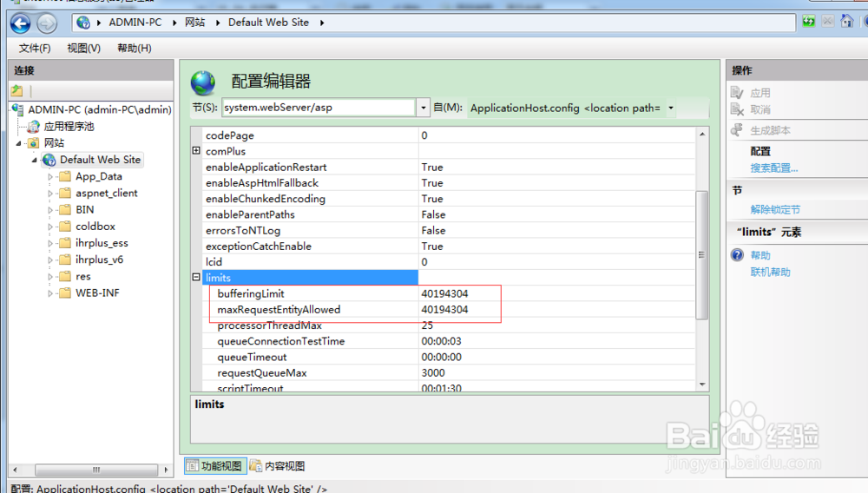Viewport: 868px width, 493px height.
Task: Open the section (节) dropdown arrow
Action: (x=423, y=108)
